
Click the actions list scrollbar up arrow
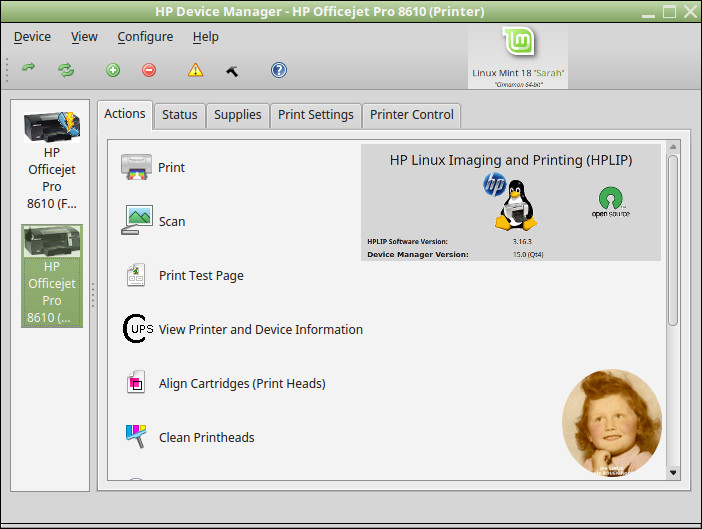point(672,147)
